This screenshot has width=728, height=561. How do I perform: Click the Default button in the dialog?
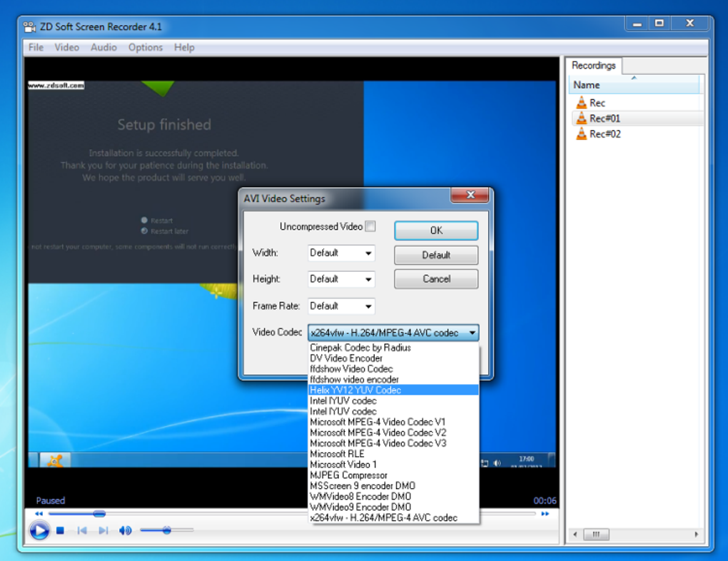tap(436, 255)
